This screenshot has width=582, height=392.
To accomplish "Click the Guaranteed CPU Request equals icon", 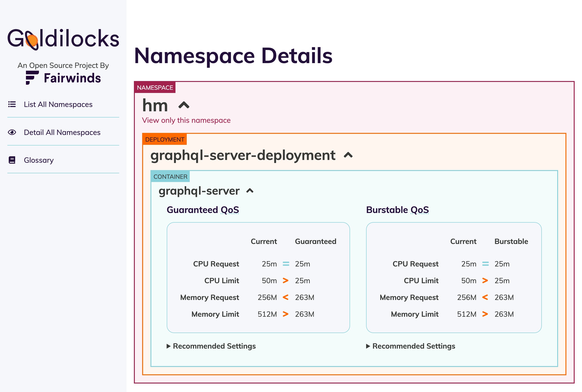I will (286, 264).
